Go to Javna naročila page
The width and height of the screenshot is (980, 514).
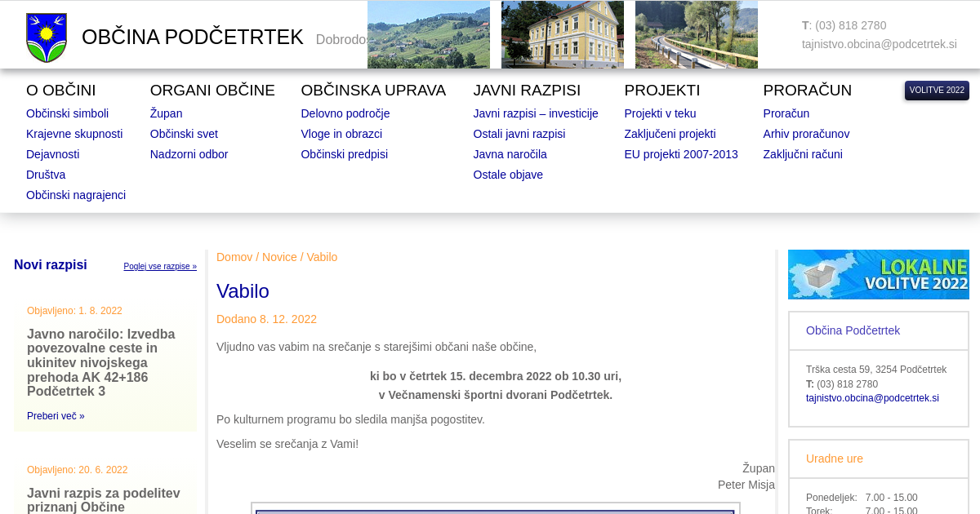(510, 154)
